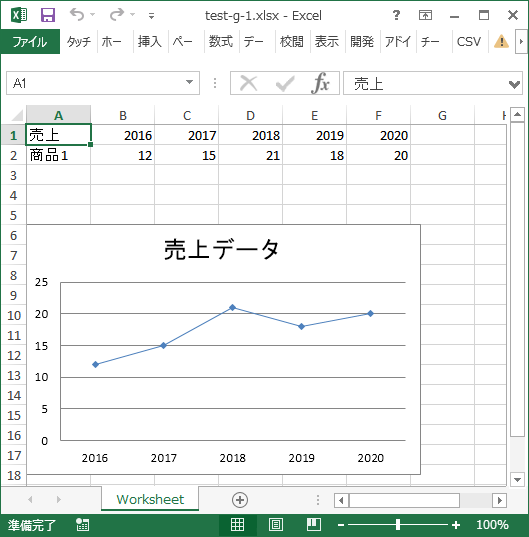The width and height of the screenshot is (529, 537).
Task: Customize the Quick Access Toolbar
Action: [x=151, y=15]
